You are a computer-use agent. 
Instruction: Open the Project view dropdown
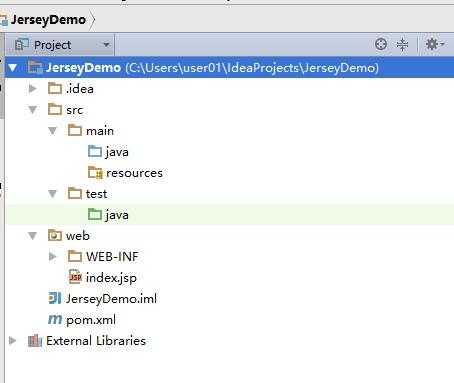pyautogui.click(x=106, y=44)
